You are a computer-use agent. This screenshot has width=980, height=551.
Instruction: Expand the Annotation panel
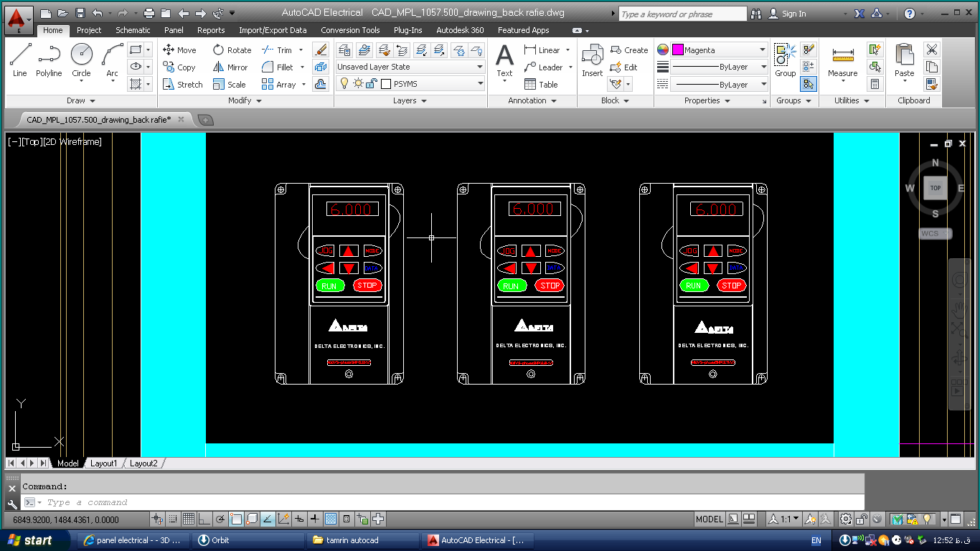pyautogui.click(x=532, y=101)
